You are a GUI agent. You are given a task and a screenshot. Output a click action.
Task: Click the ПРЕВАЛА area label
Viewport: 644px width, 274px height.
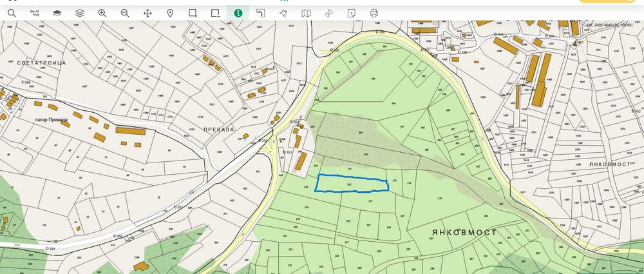(219, 129)
